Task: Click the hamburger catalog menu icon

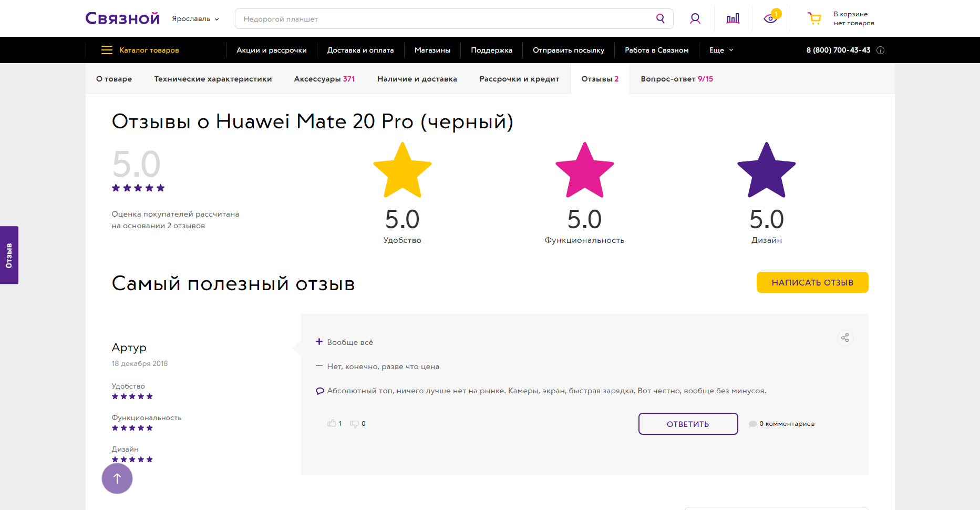Action: [107, 50]
